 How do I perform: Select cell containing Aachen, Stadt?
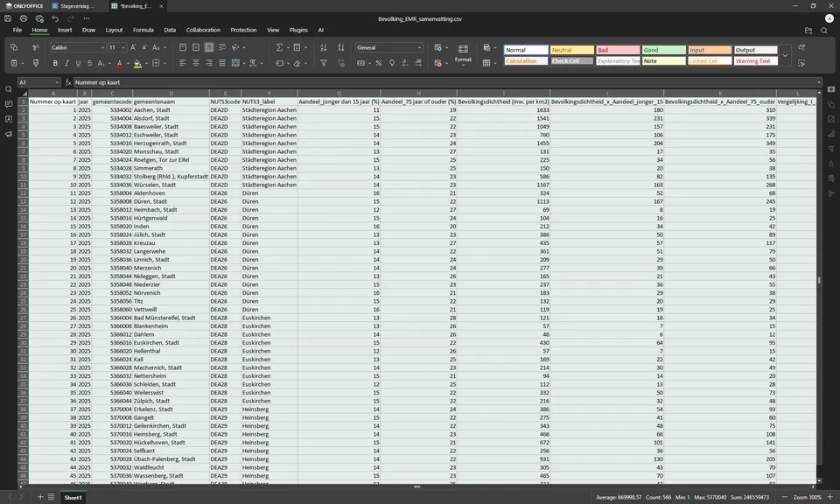171,109
